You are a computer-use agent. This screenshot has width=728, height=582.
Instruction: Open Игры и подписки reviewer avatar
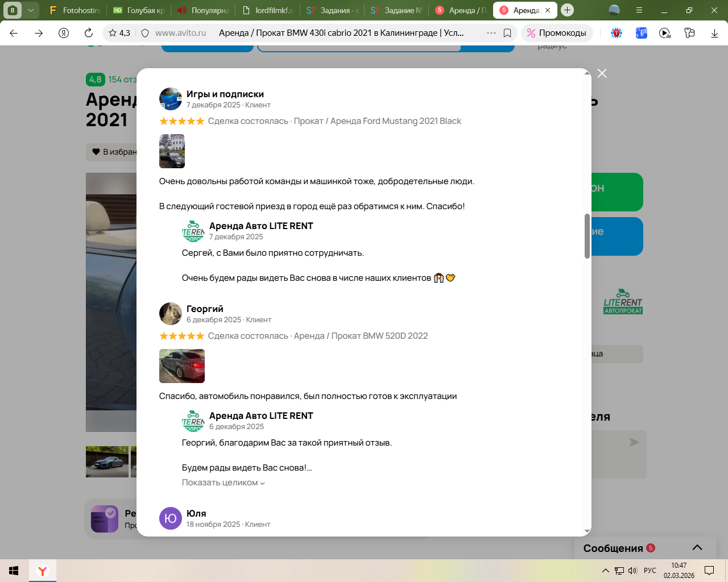171,99
